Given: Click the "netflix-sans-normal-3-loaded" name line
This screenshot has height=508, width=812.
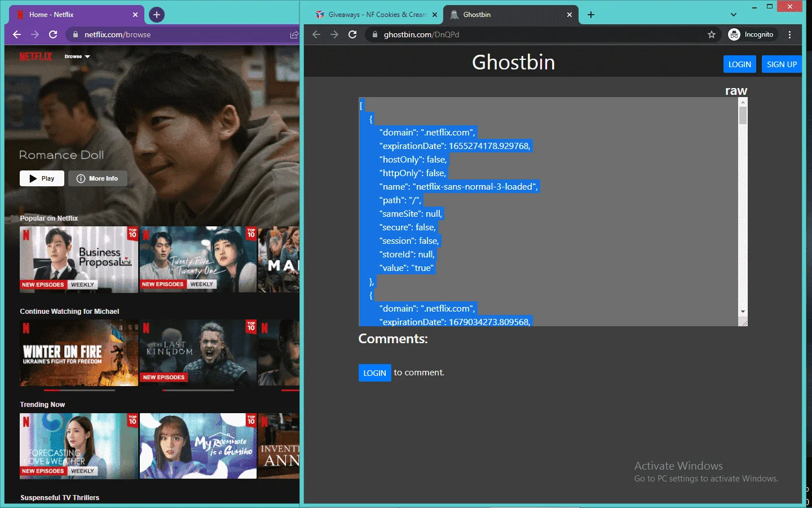Looking at the screenshot, I should pos(460,187).
